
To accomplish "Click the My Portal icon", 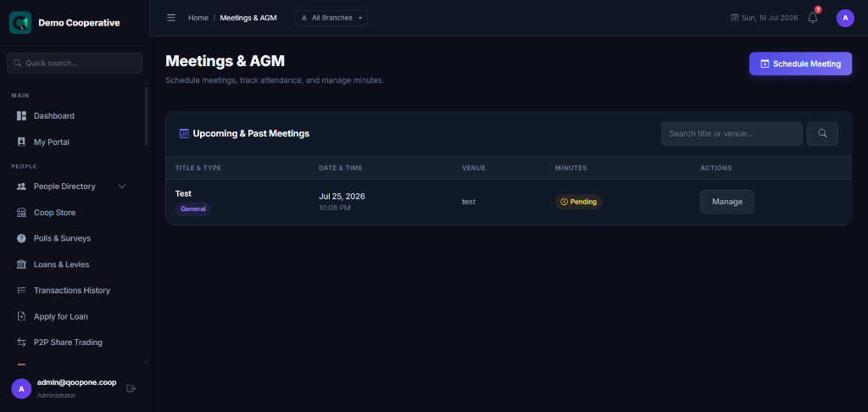I will 21,142.
